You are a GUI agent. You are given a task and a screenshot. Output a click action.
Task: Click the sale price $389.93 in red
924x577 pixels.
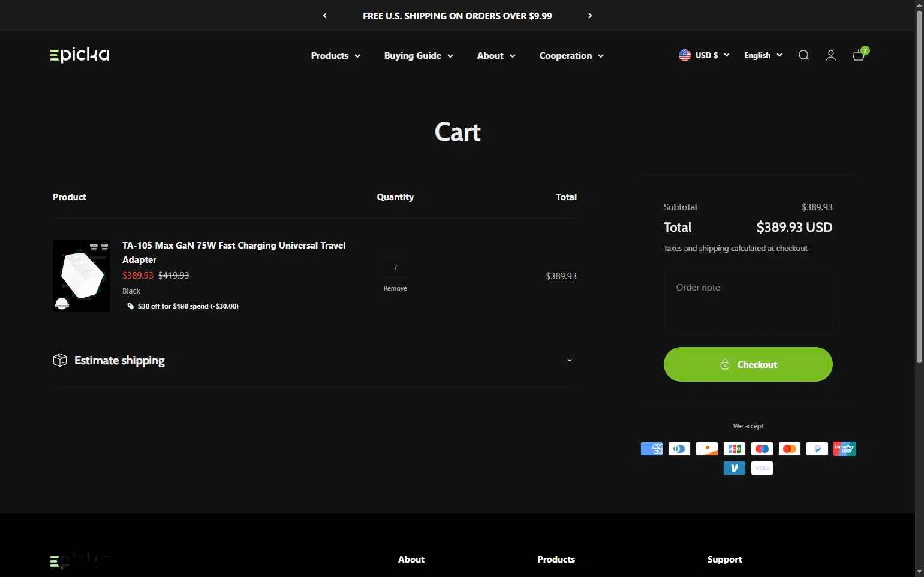click(138, 276)
